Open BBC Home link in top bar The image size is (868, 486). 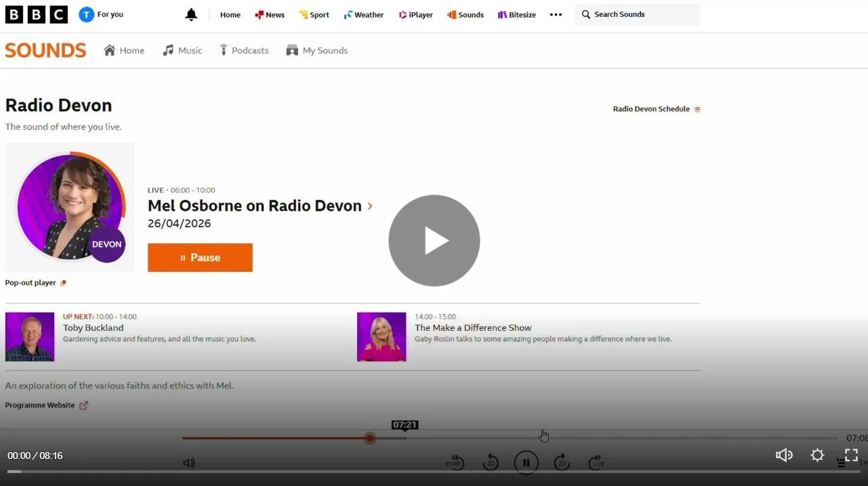pos(230,14)
